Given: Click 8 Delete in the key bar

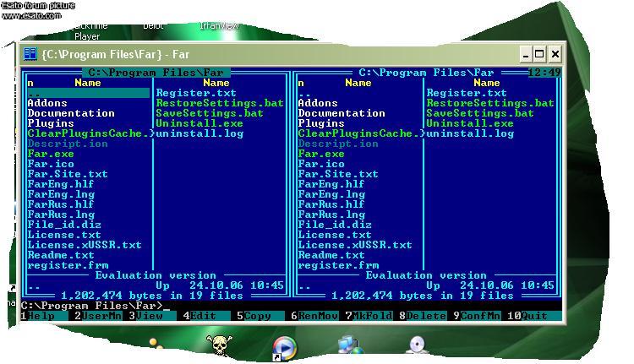Looking at the screenshot, I should (423, 316).
